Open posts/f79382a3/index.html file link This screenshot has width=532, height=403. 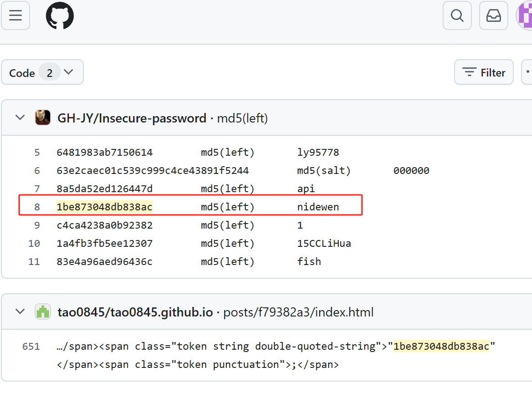pos(298,312)
